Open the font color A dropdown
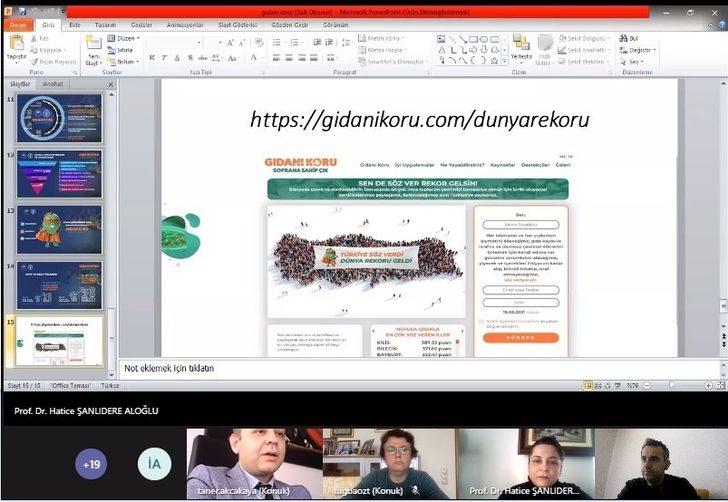The height and width of the screenshot is (502, 728). click(255, 58)
